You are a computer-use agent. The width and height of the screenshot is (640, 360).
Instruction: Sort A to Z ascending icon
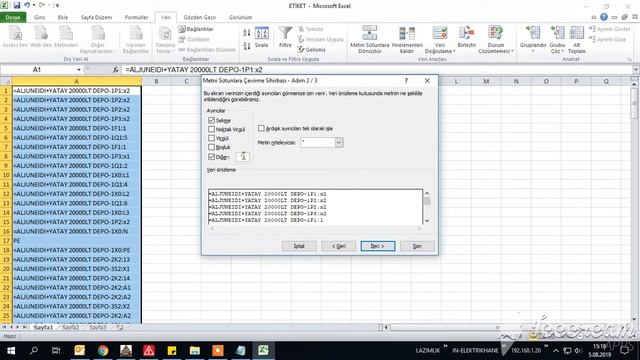tap(247, 32)
